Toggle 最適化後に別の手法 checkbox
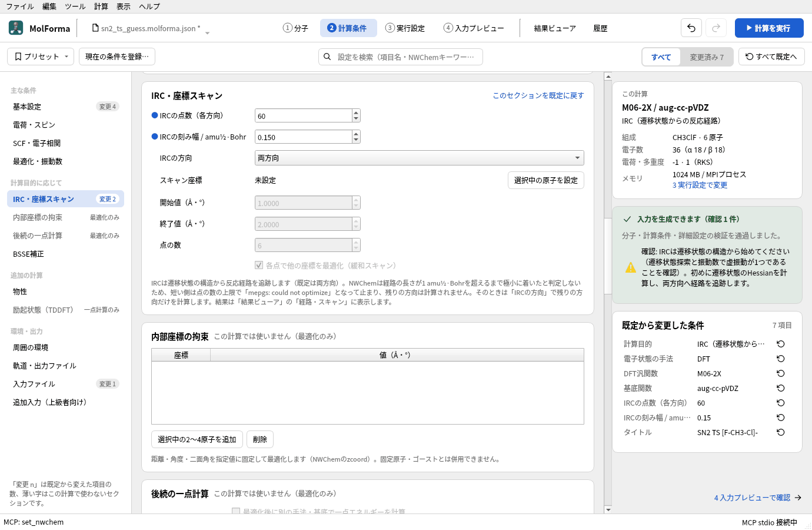This screenshot has width=812, height=530. (x=236, y=511)
